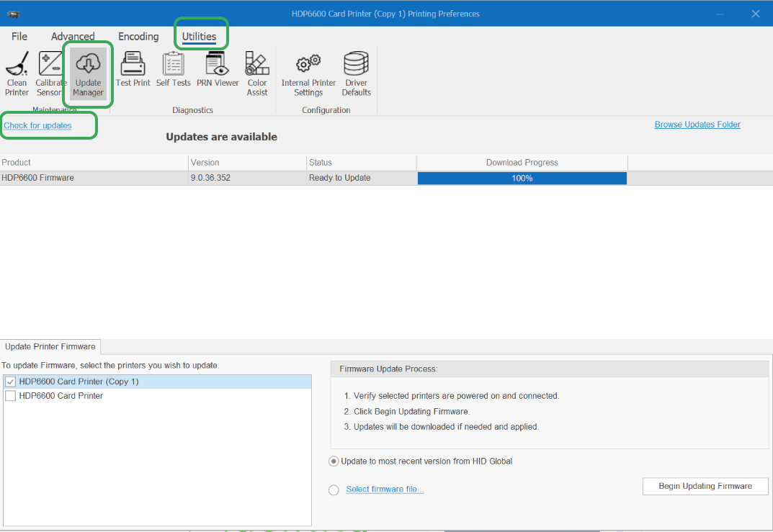
Task: Close the Printing Preferences window
Action: click(x=755, y=14)
